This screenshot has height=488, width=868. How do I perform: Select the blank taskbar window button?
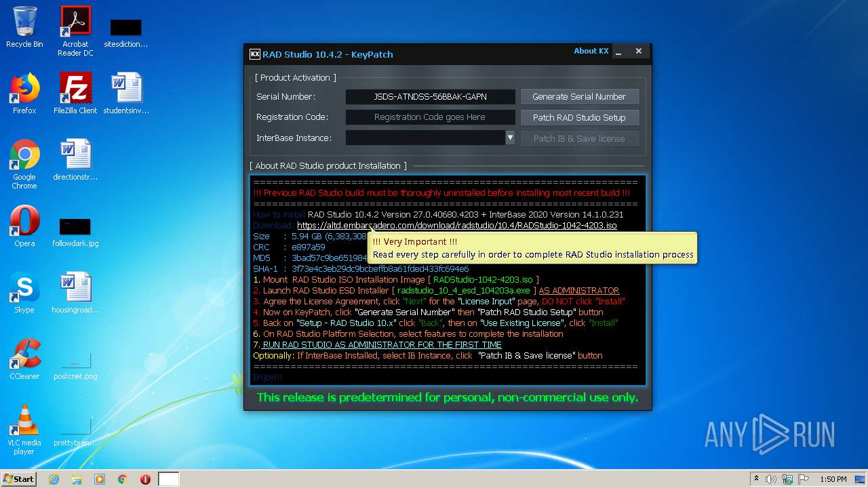point(169,479)
